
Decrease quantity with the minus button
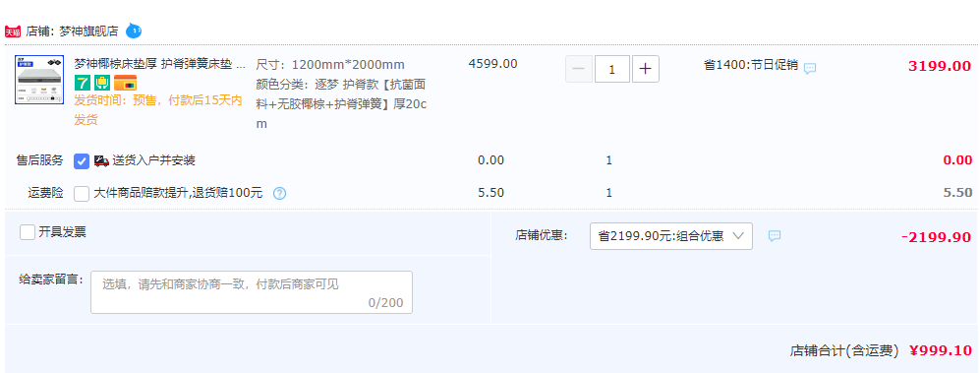click(x=579, y=69)
